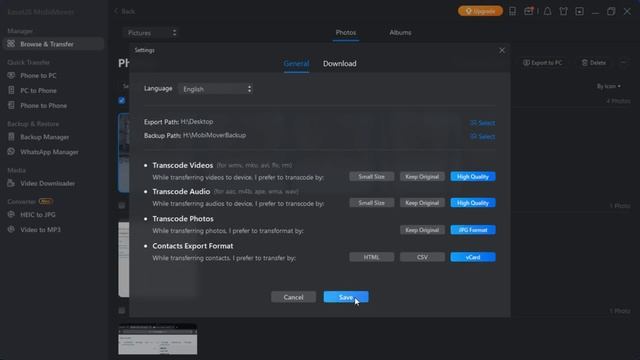This screenshot has height=360, width=640.
Task: Toggle the checked select-all checkbox
Action: (x=122, y=100)
